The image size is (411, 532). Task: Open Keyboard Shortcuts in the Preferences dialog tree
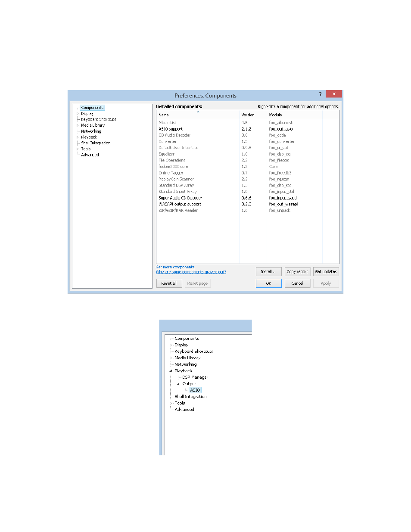click(99, 119)
